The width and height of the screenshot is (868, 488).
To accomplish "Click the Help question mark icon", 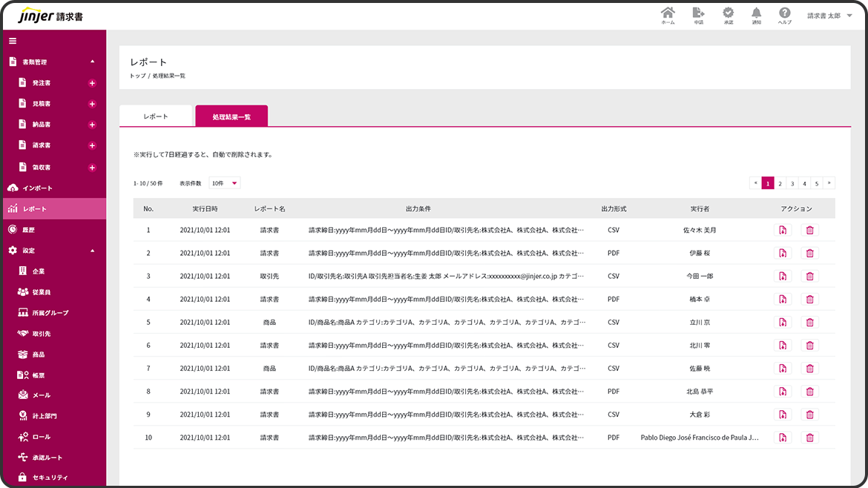I will (x=784, y=15).
